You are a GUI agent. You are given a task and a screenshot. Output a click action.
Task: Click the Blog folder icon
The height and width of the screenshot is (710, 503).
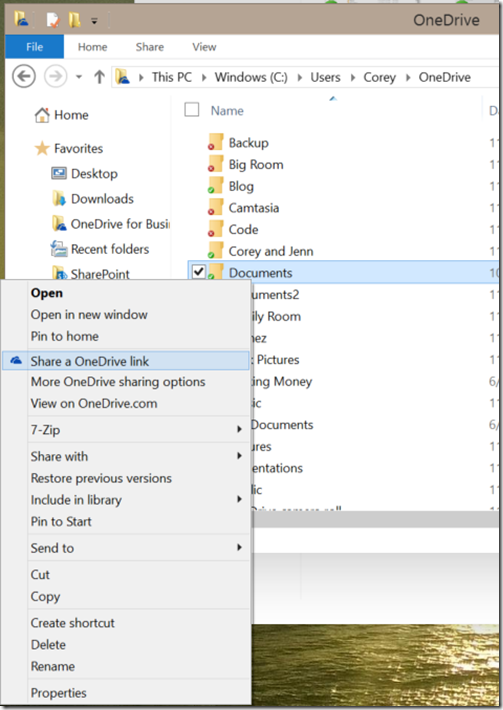[216, 186]
